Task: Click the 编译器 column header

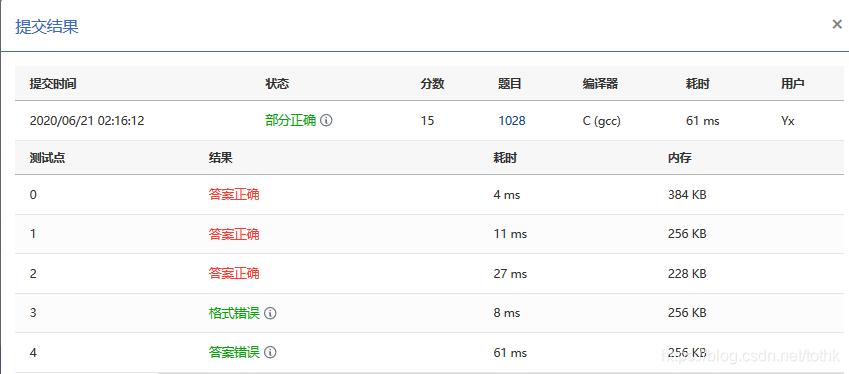Action: (x=600, y=84)
